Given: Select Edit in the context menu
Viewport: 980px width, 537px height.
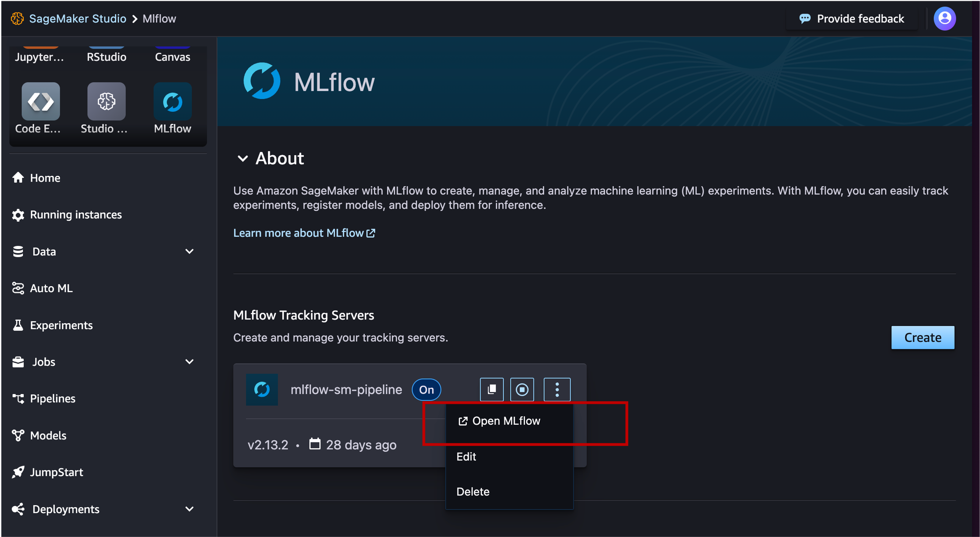Looking at the screenshot, I should click(466, 456).
